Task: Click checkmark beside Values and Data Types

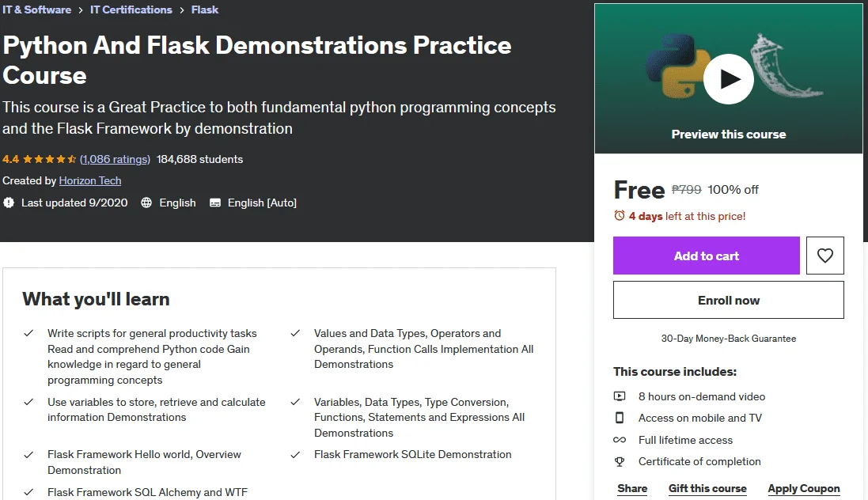Action: pos(295,333)
